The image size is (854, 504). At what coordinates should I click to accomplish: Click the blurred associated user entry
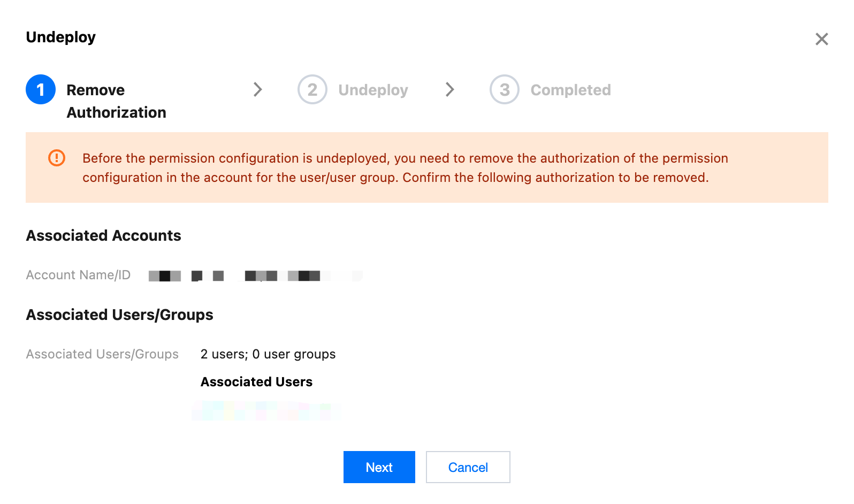[x=266, y=411]
